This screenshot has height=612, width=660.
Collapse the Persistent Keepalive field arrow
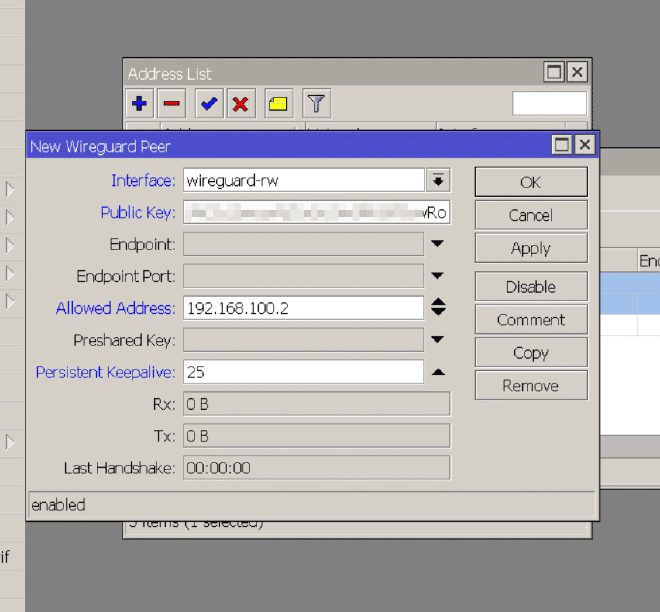point(438,372)
